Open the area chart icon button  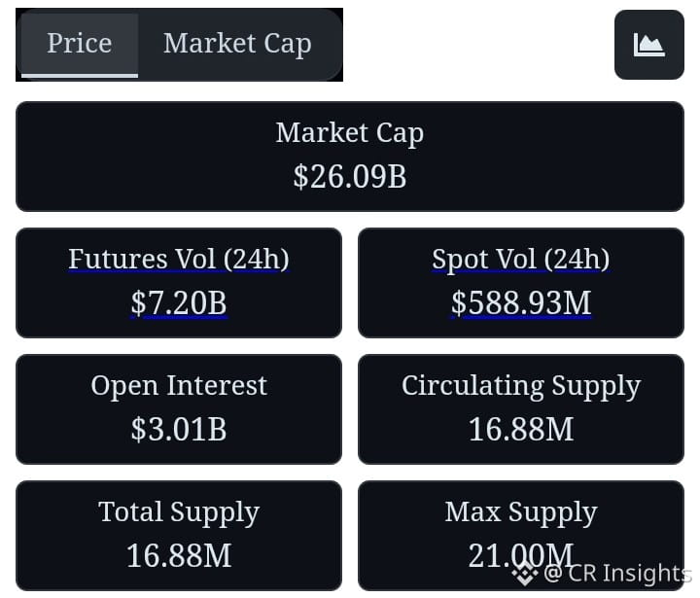[649, 45]
